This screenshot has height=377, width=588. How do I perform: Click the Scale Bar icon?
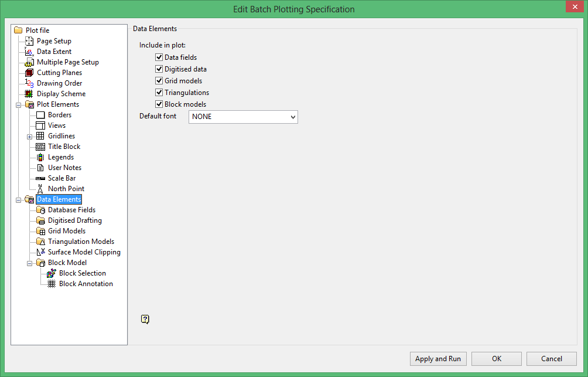[40, 178]
